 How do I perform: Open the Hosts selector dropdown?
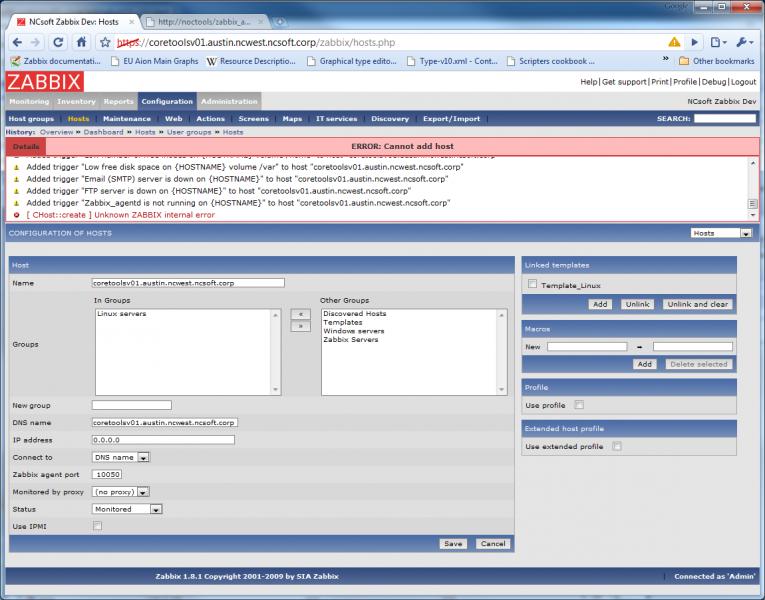pos(721,233)
